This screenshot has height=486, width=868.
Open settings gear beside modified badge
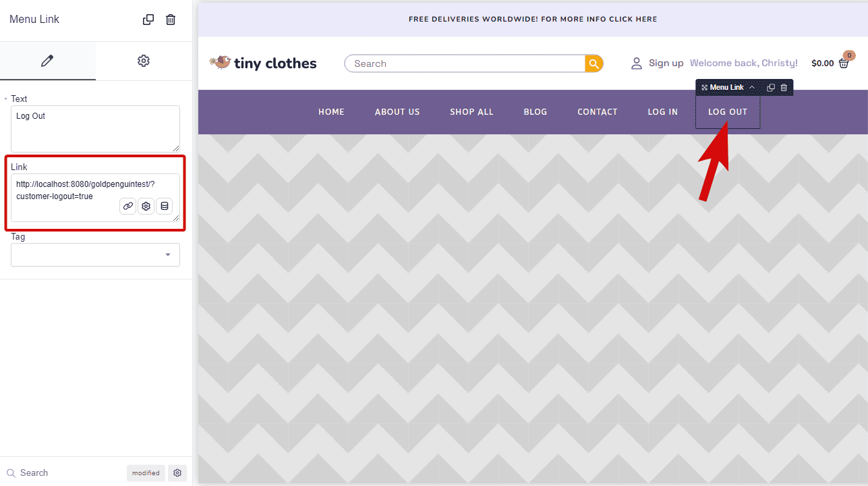point(177,473)
